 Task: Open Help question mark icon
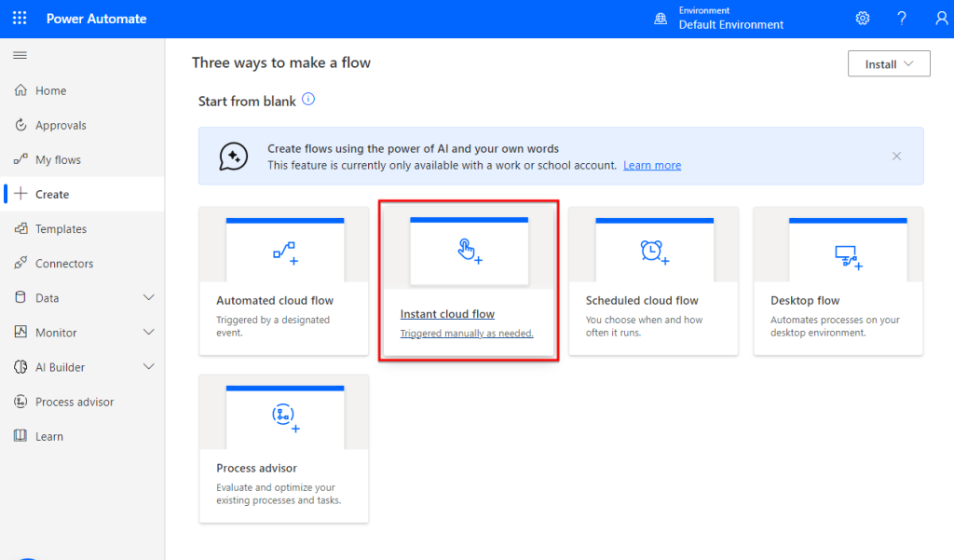click(x=902, y=19)
